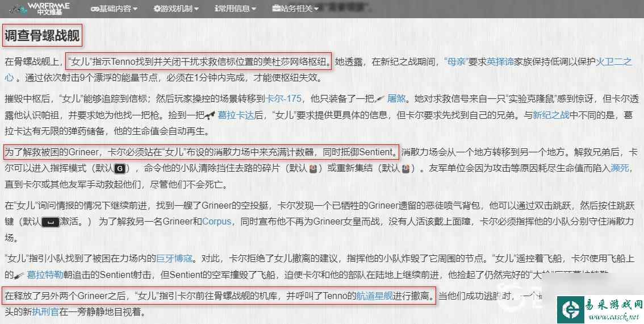The width and height of the screenshot is (644, 324).
Task: Click the G key icon for 指挥模式
Action: 119,169
